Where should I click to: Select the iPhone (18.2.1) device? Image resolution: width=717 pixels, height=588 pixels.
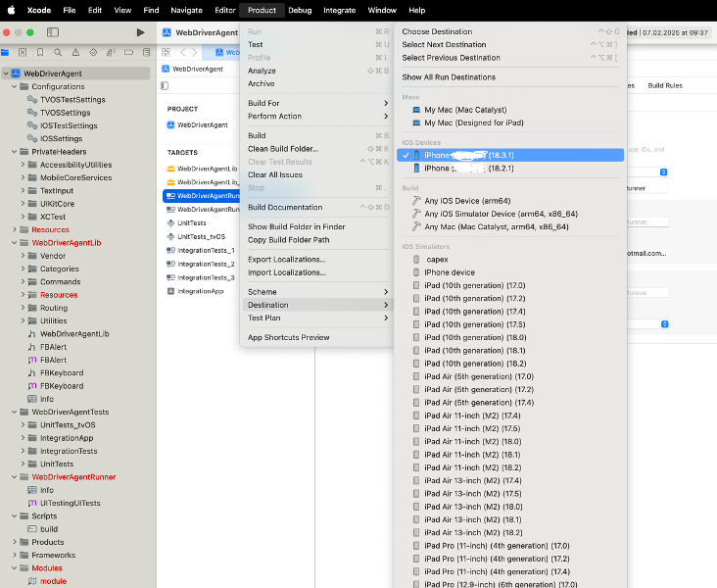point(510,169)
